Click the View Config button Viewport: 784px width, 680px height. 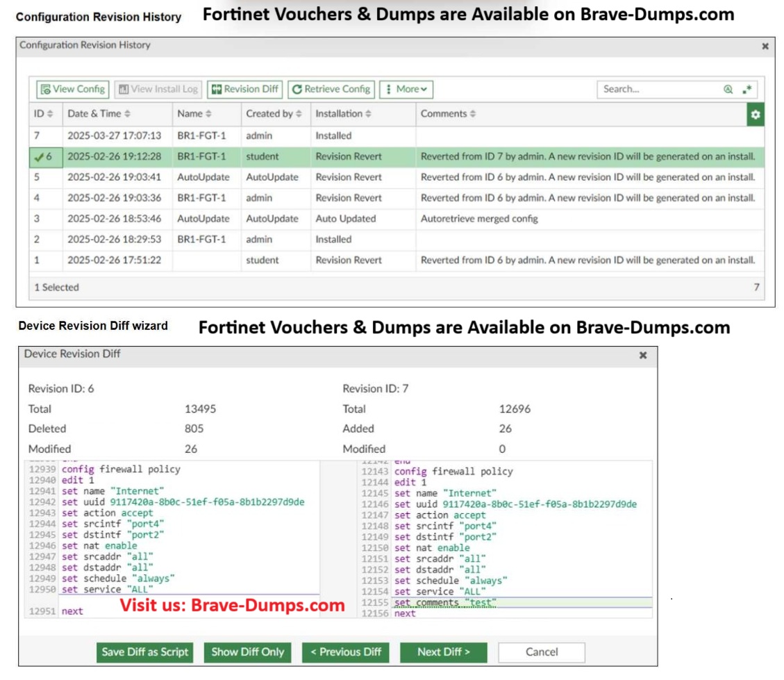click(x=73, y=89)
